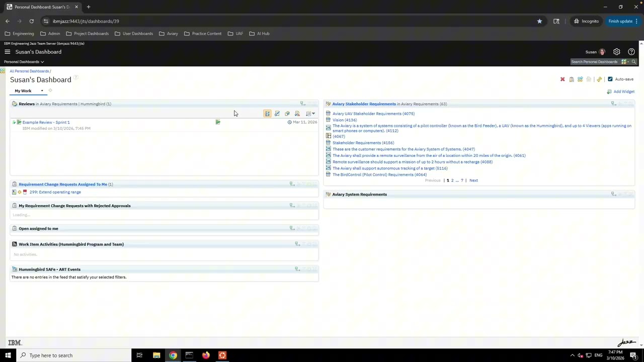Viewport: 644px width, 362px height.
Task: Click the paste clipboard dashboard icon
Action: (x=572, y=79)
